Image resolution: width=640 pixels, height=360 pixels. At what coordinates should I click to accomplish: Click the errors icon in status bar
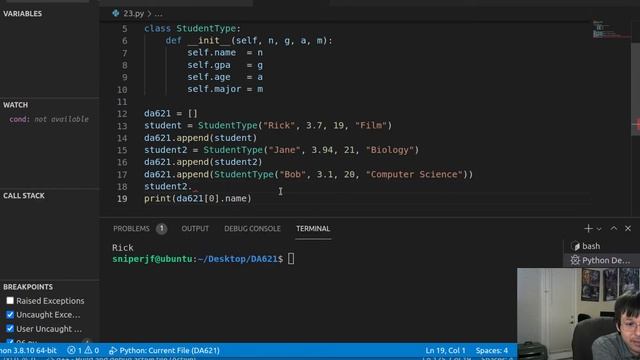point(71,350)
